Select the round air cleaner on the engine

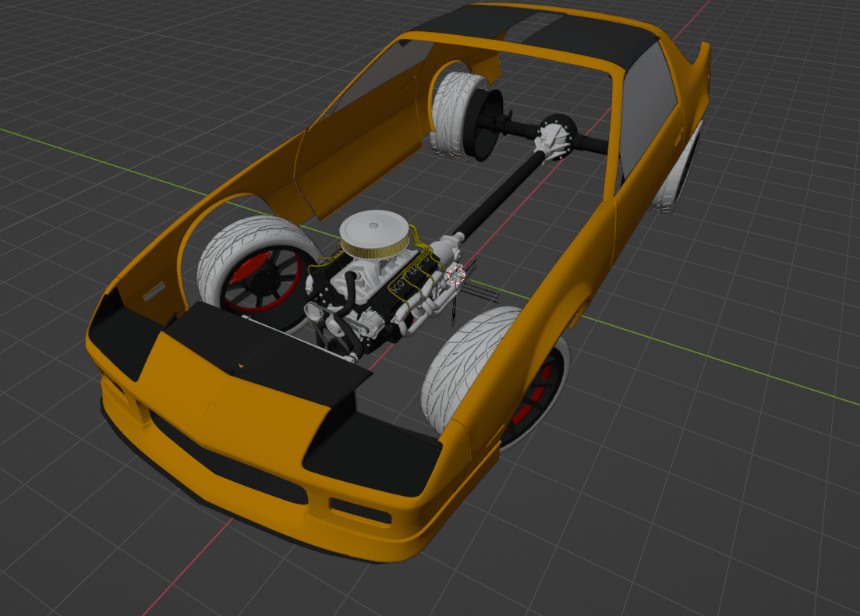[374, 234]
